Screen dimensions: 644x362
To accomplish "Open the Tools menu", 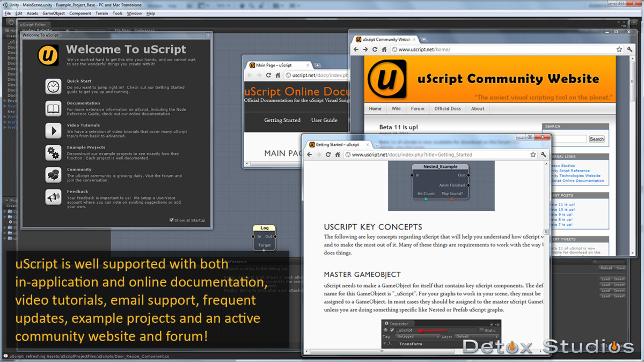I will [118, 13].
